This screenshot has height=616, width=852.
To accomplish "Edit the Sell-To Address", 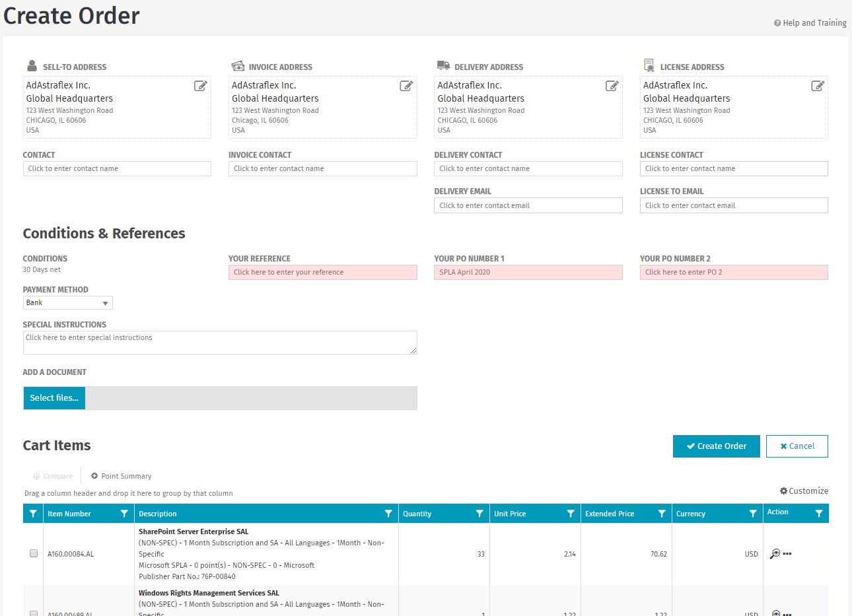I will tap(201, 86).
